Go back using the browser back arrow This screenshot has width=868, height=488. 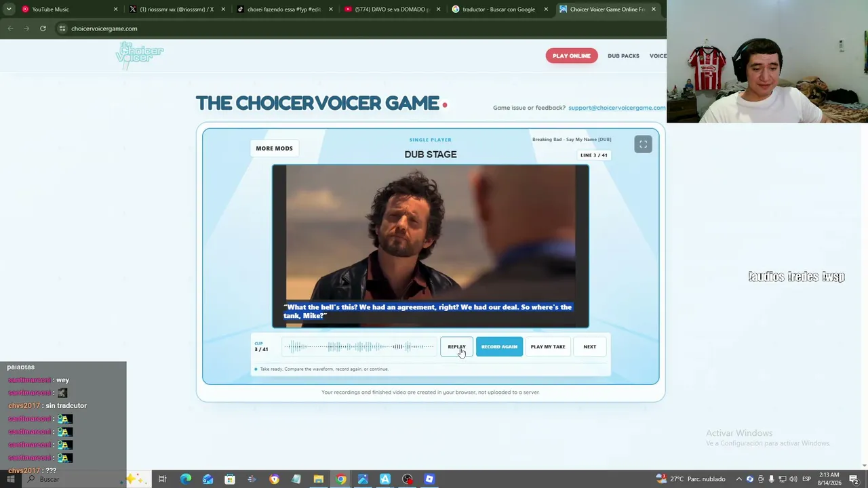[10, 28]
